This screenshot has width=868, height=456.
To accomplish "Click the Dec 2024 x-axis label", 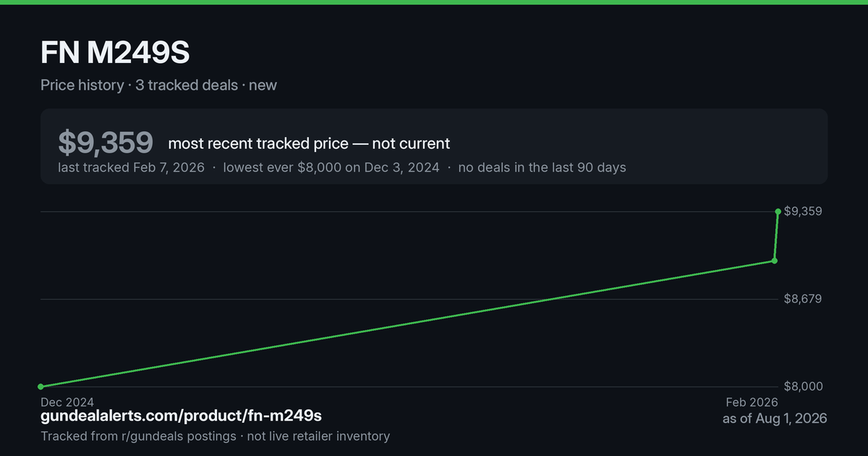I will pyautogui.click(x=67, y=402).
